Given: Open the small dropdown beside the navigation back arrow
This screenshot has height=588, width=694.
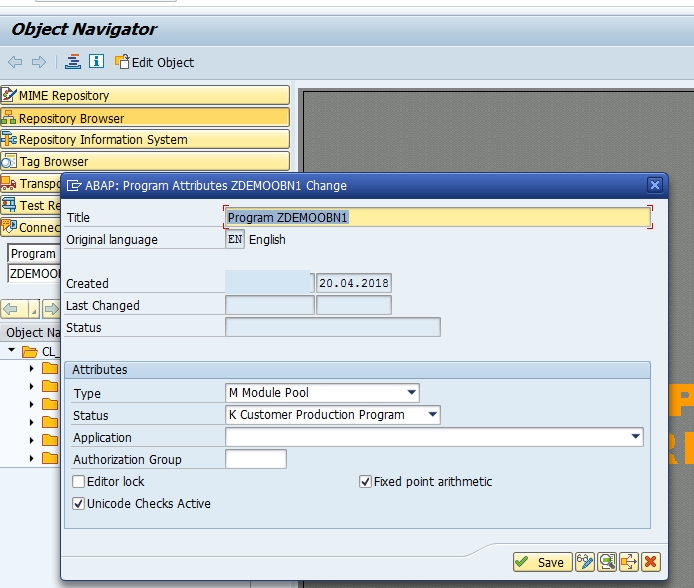Looking at the screenshot, I should coord(34,309).
